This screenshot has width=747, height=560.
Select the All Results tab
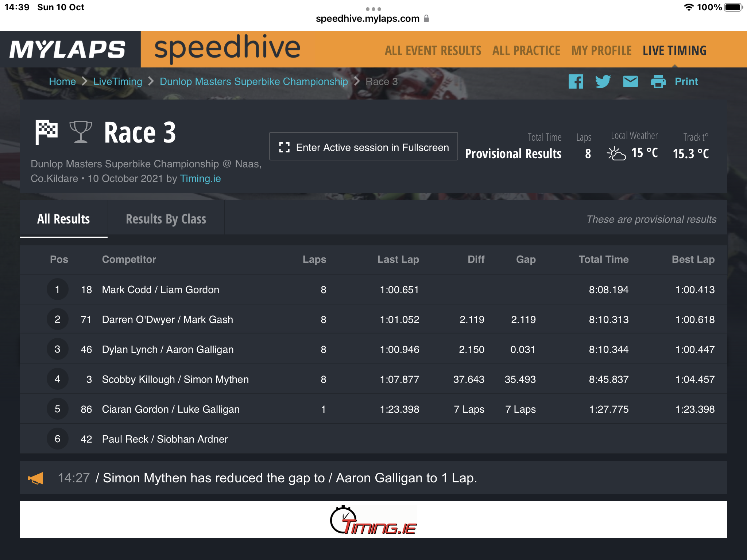[63, 219]
